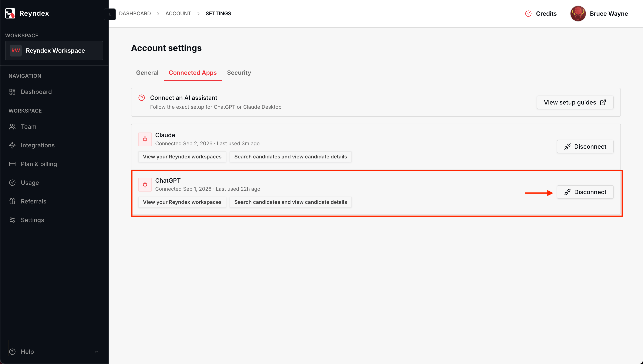
Task: Select the Connected Apps tab
Action: pos(193,73)
